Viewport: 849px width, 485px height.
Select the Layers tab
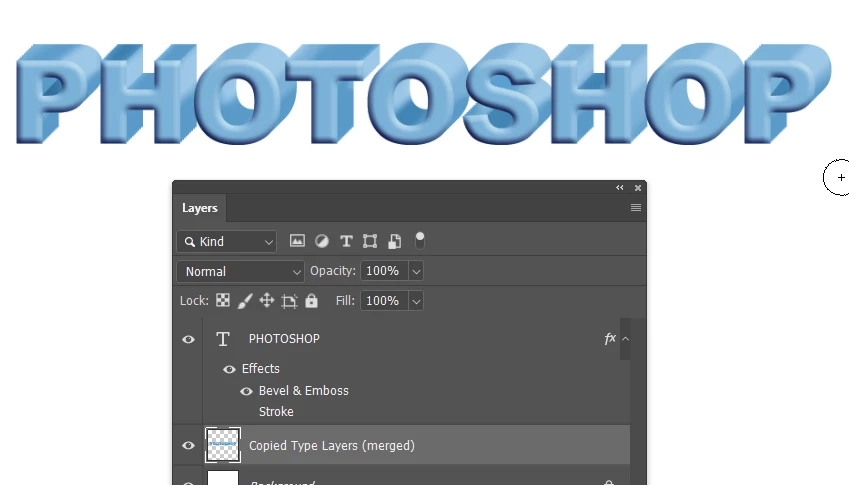tap(200, 208)
